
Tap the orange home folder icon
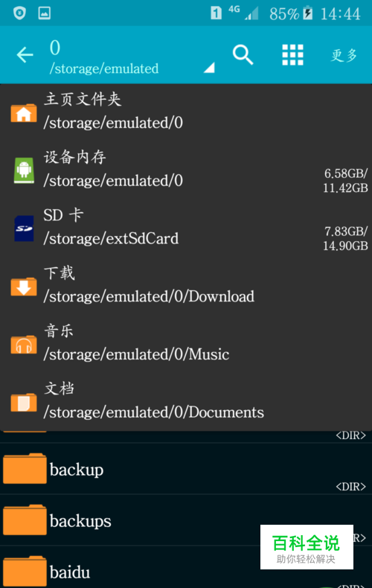coord(24,113)
